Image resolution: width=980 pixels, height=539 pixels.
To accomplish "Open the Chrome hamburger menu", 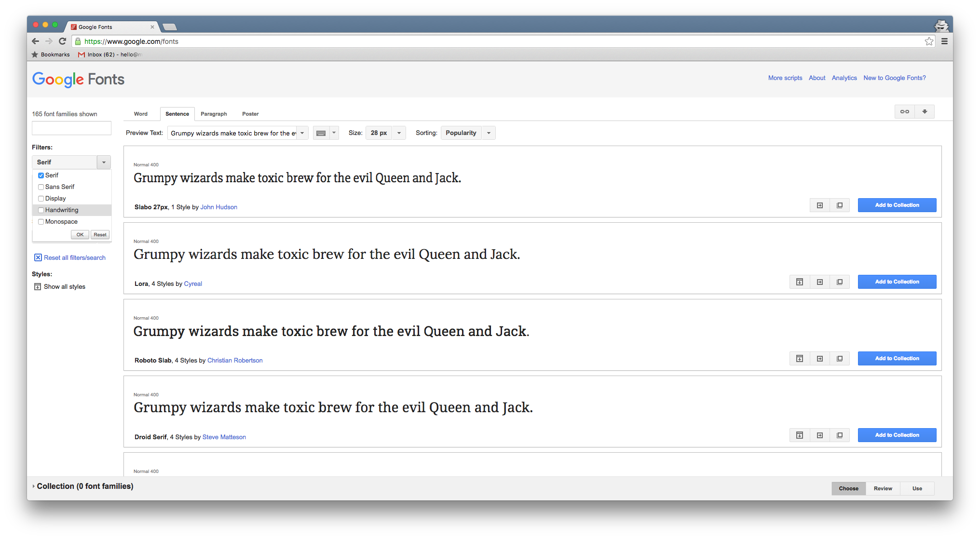I will [944, 41].
